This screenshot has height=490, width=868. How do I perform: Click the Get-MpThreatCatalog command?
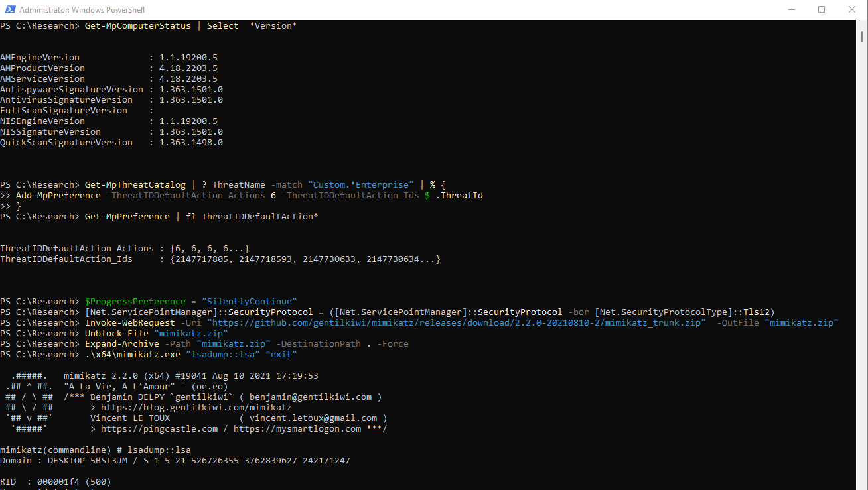(x=135, y=185)
